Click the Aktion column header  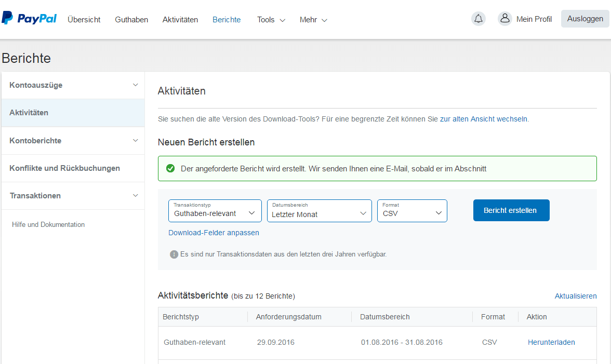[537, 317]
